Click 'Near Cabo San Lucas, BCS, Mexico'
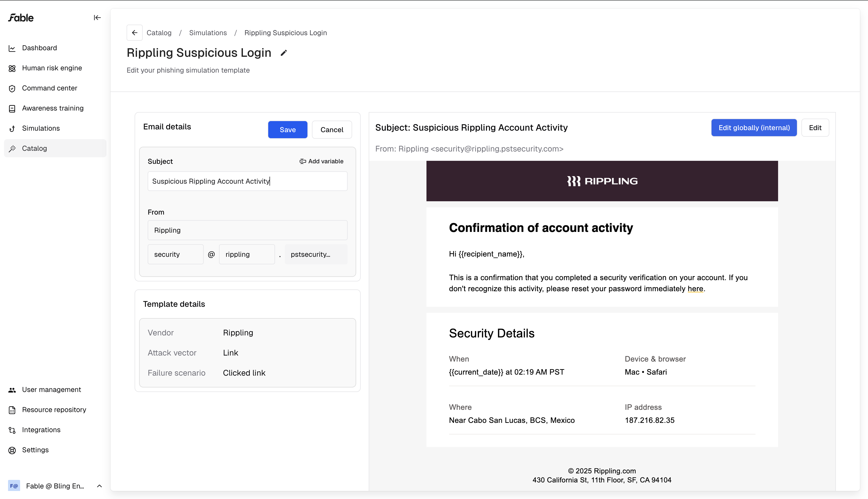Image resolution: width=868 pixels, height=499 pixels. 512,420
